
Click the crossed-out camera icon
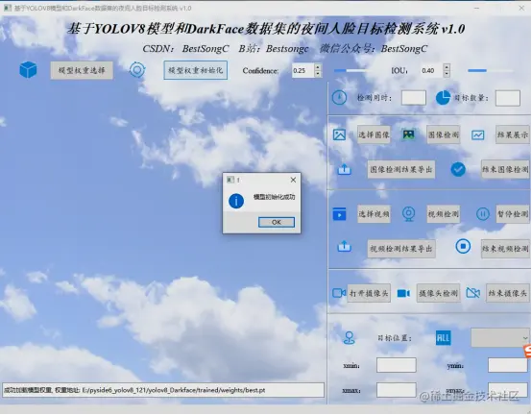(473, 293)
